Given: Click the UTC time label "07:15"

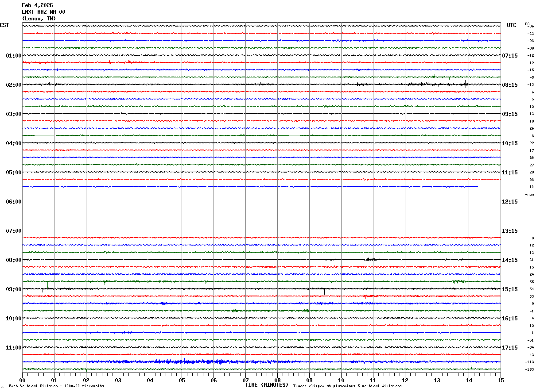Looking at the screenshot, I should [x=510, y=56].
